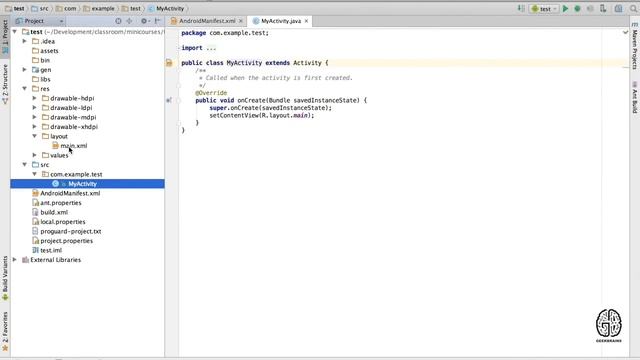Close the AndroidManifest.xml tab

[241, 21]
